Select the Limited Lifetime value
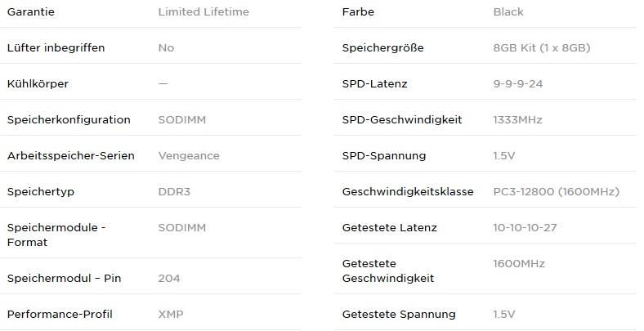The height and width of the screenshot is (331, 644). tap(203, 11)
